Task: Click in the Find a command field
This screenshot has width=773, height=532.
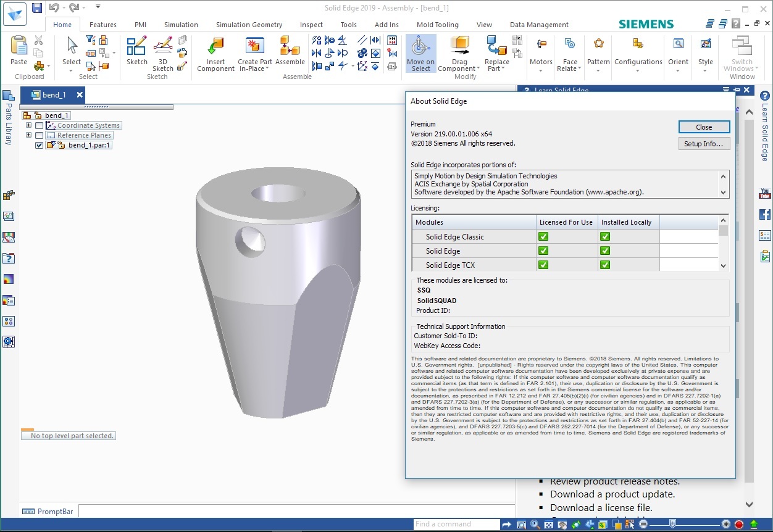Action: 456,525
